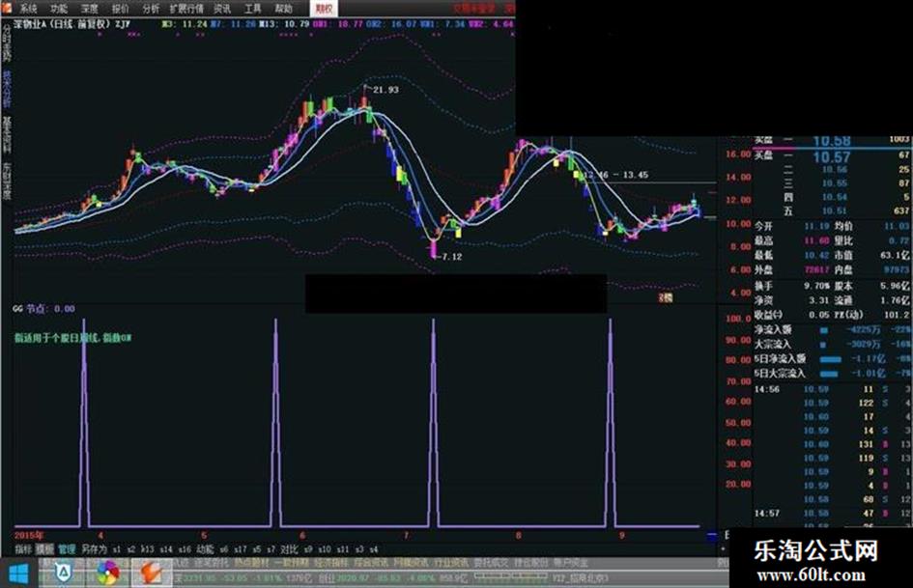Click 功能 in the bottom template bar
The width and height of the screenshot is (913, 588).
(205, 549)
